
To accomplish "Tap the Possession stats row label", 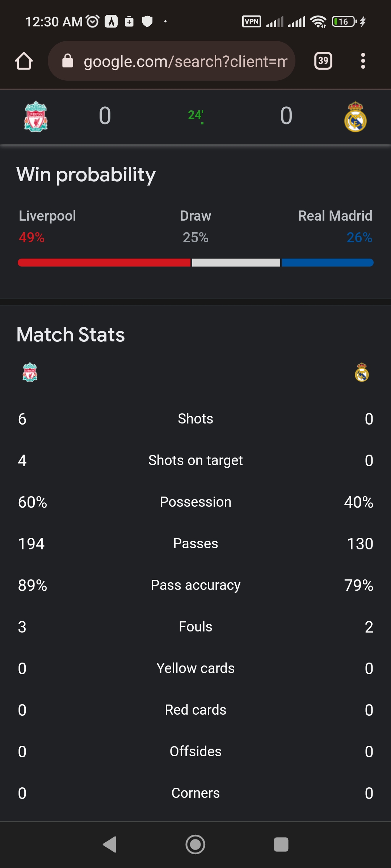I will (x=195, y=502).
